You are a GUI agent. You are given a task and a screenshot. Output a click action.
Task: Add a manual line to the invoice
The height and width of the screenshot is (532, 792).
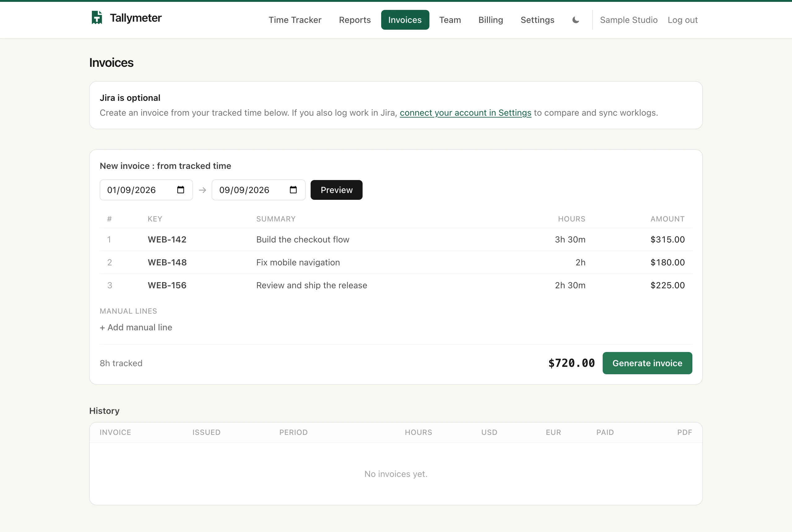136,328
